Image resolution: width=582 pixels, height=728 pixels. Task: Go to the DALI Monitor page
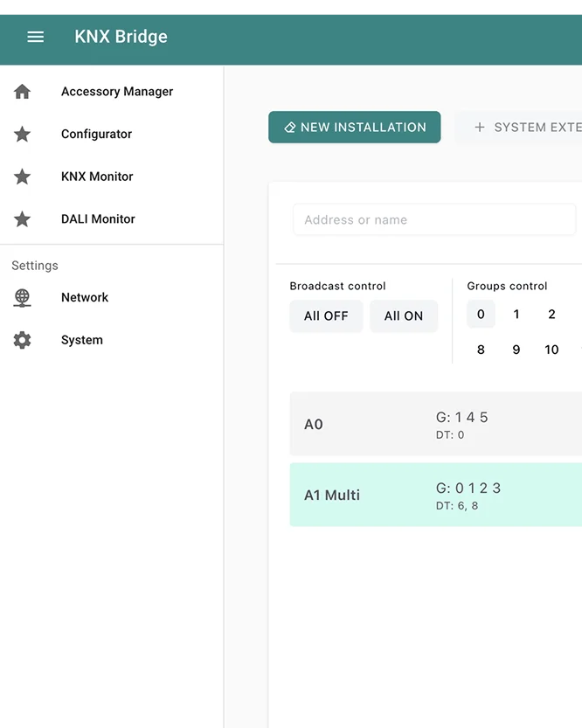[98, 219]
